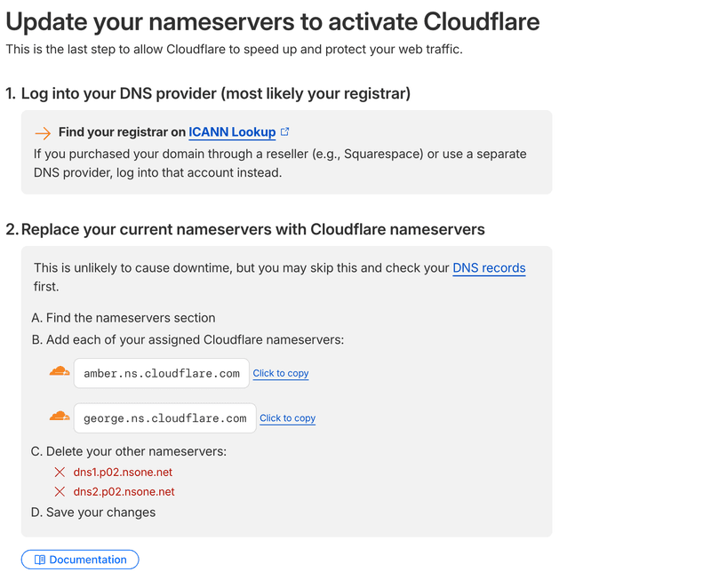Select the amber.ns.cloudflare.com nameserver field
The height and width of the screenshot is (588, 711).
coord(162,373)
